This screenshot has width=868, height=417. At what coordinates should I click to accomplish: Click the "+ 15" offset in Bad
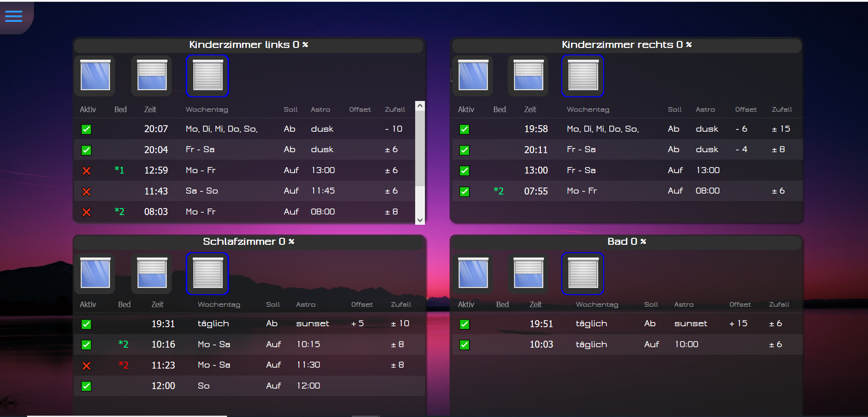[738, 323]
